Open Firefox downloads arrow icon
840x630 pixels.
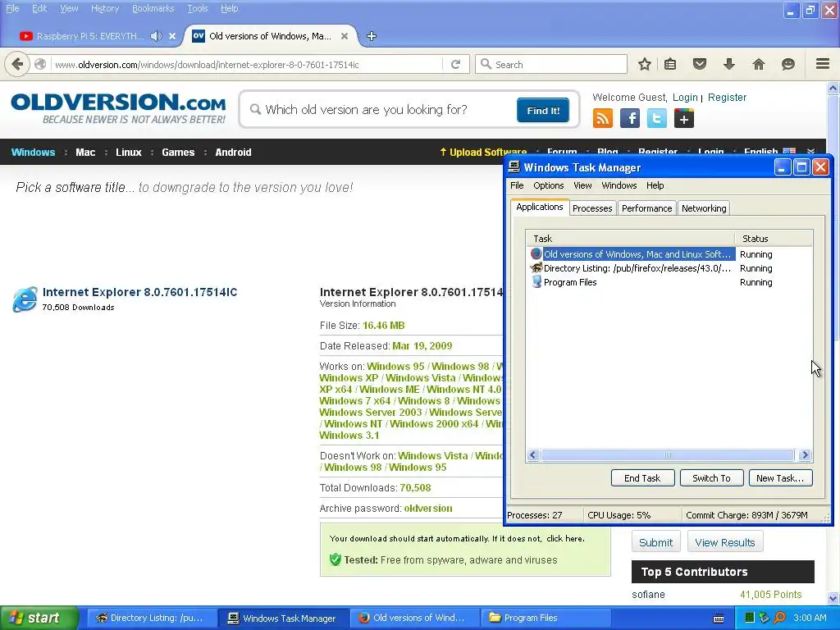(x=729, y=64)
